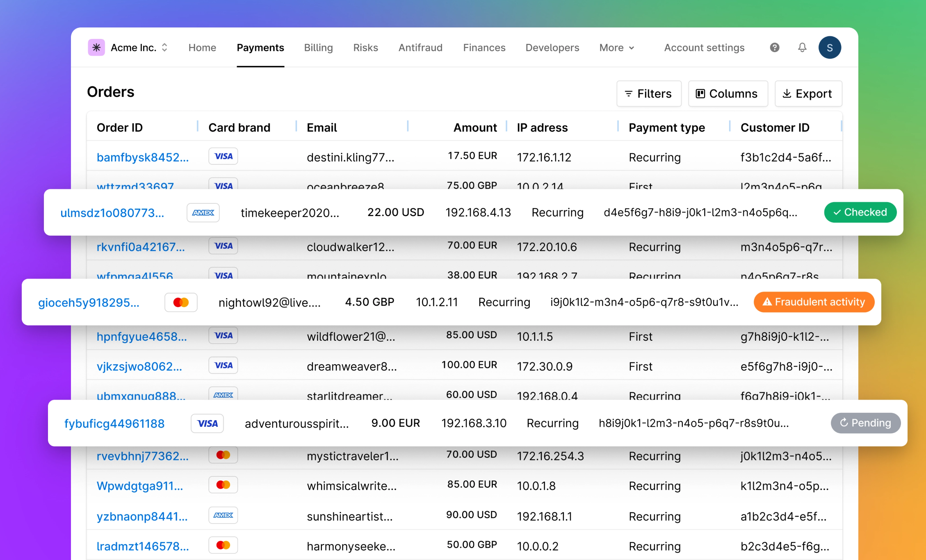Open the Antifraud tab

point(420,48)
